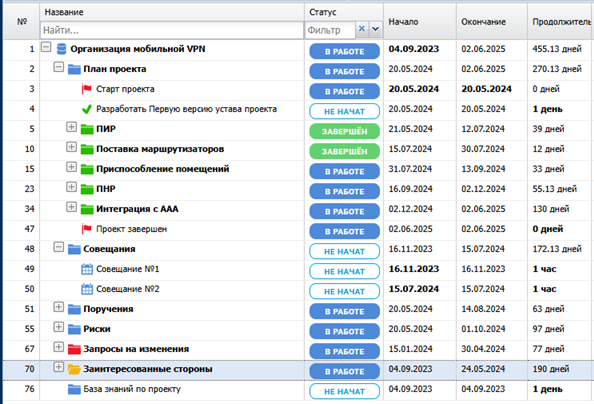Image resolution: width=594 pixels, height=404 pixels.
Task: Click the Найти search field
Action: tap(172, 30)
